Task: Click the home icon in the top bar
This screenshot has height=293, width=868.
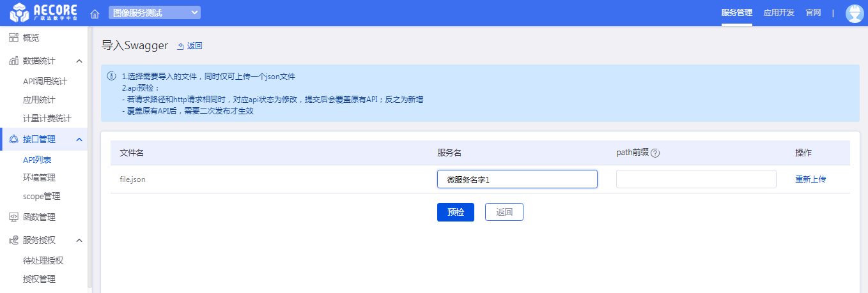Action: 95,13
